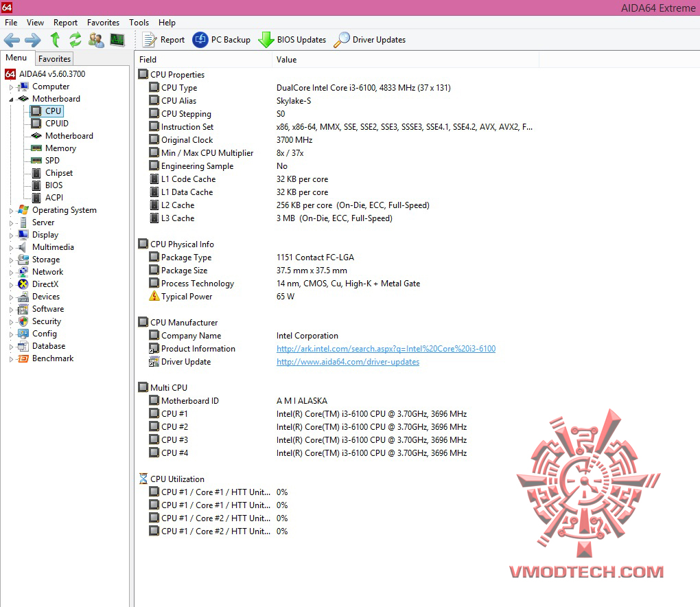The height and width of the screenshot is (607, 700).
Task: Open Motherboard subitem under the Motherboard node
Action: click(69, 136)
